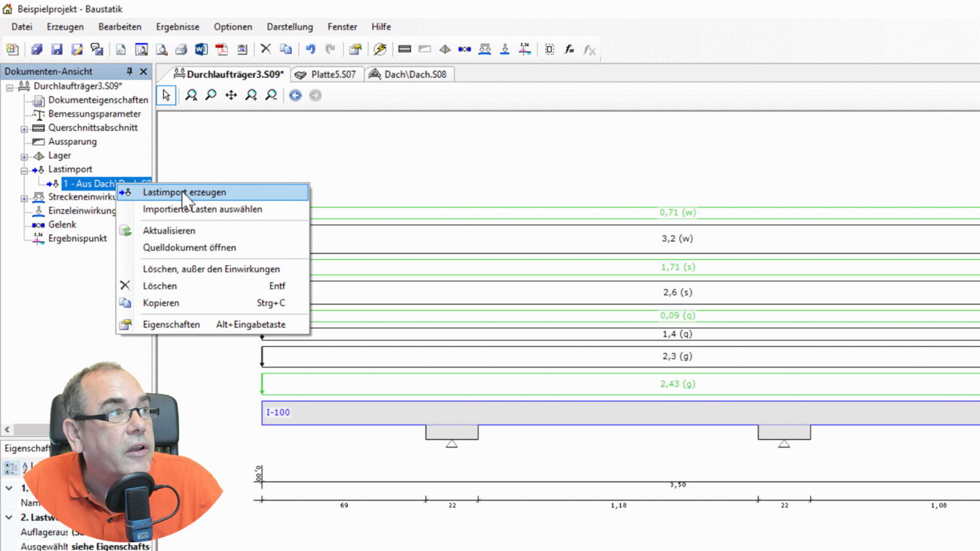Select 'Quelldokument öffnen' in context menu

click(x=189, y=248)
